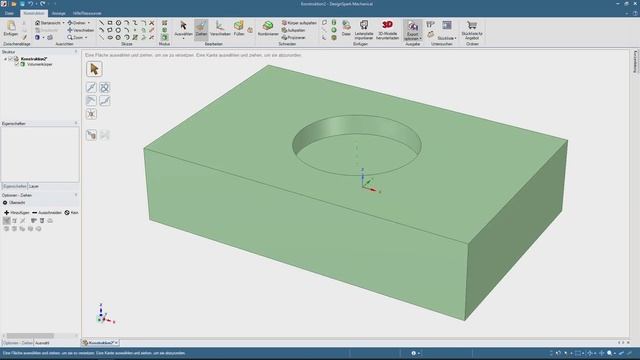Click the Konstruktion2 document tab at bottom

[x=100, y=343]
